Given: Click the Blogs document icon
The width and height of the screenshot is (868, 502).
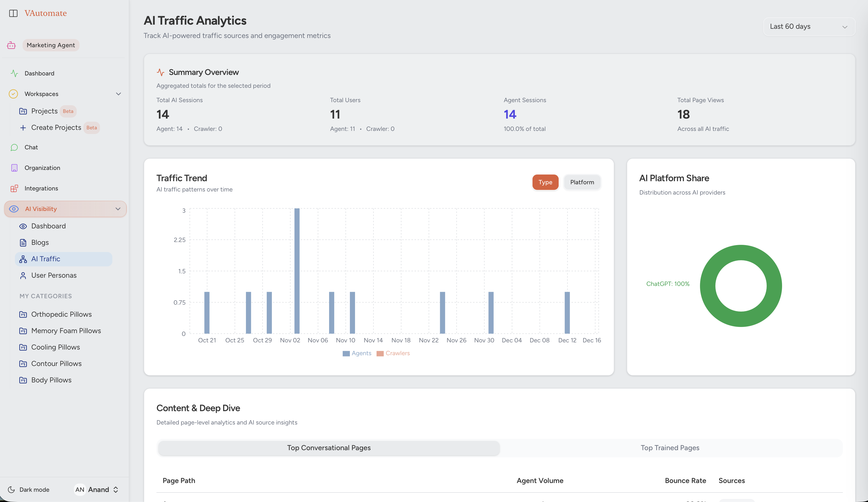Looking at the screenshot, I should pyautogui.click(x=23, y=243).
